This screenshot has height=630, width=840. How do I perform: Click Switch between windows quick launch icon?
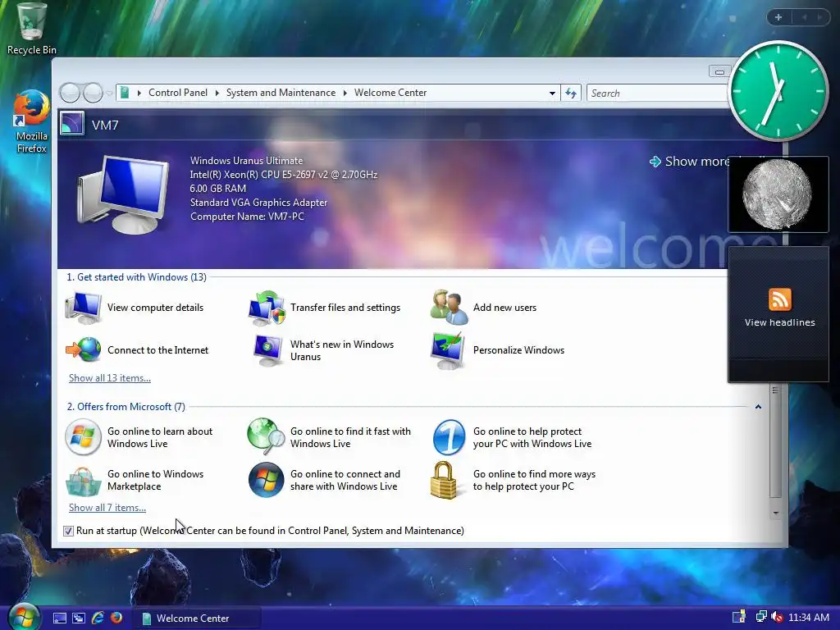point(79,619)
